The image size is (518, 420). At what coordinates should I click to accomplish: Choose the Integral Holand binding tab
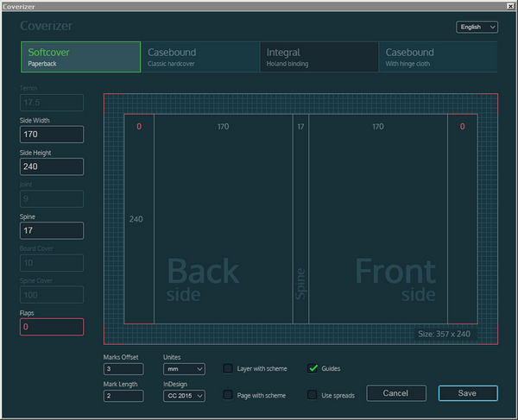[319, 57]
